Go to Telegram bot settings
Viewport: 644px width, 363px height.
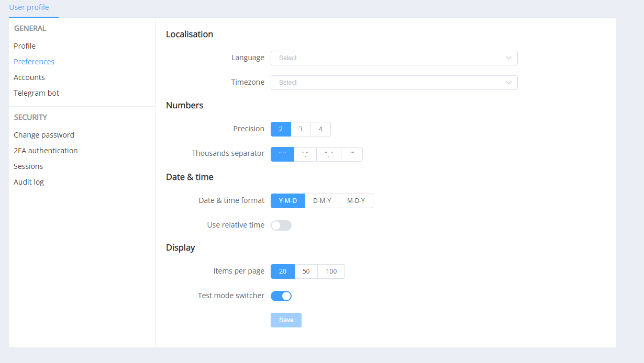tap(36, 93)
